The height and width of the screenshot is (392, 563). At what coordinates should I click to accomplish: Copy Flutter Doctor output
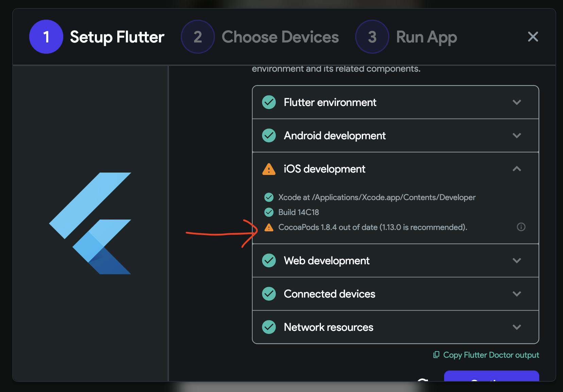click(x=491, y=355)
